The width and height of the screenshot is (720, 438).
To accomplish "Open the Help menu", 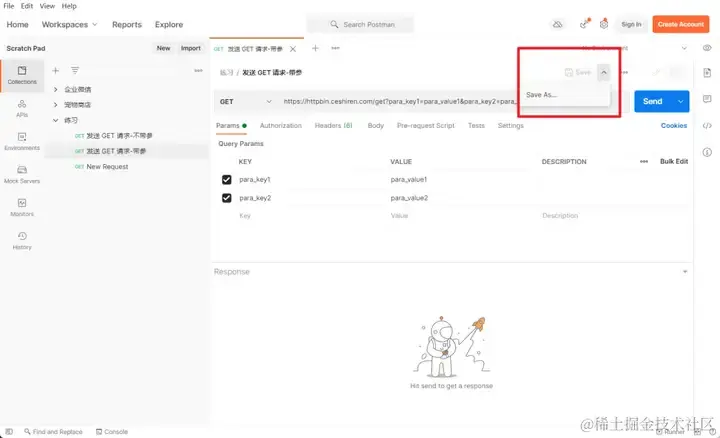I will click(x=69, y=6).
